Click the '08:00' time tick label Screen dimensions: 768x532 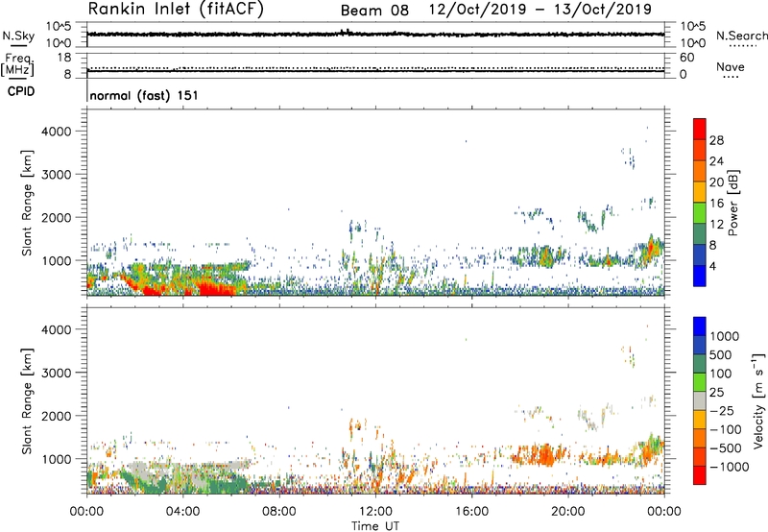click(x=279, y=512)
